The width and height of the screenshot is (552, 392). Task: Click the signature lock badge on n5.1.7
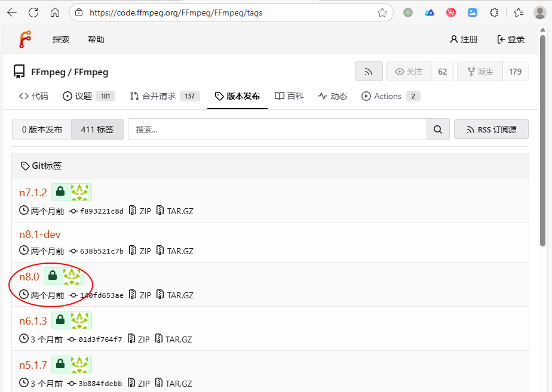tap(60, 364)
